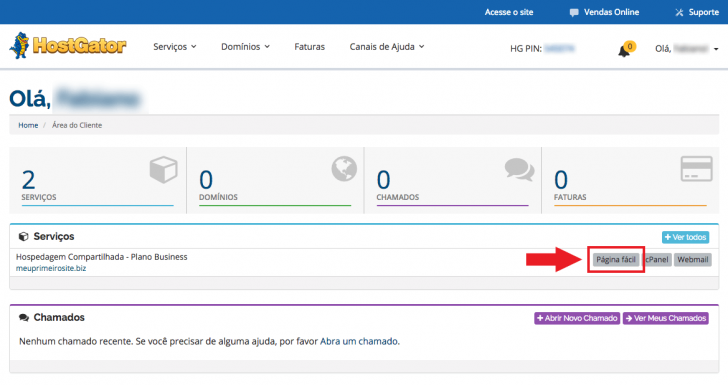The width and height of the screenshot is (728, 385).
Task: Click the cube icon beside Serviços heading
Action: pos(23,236)
